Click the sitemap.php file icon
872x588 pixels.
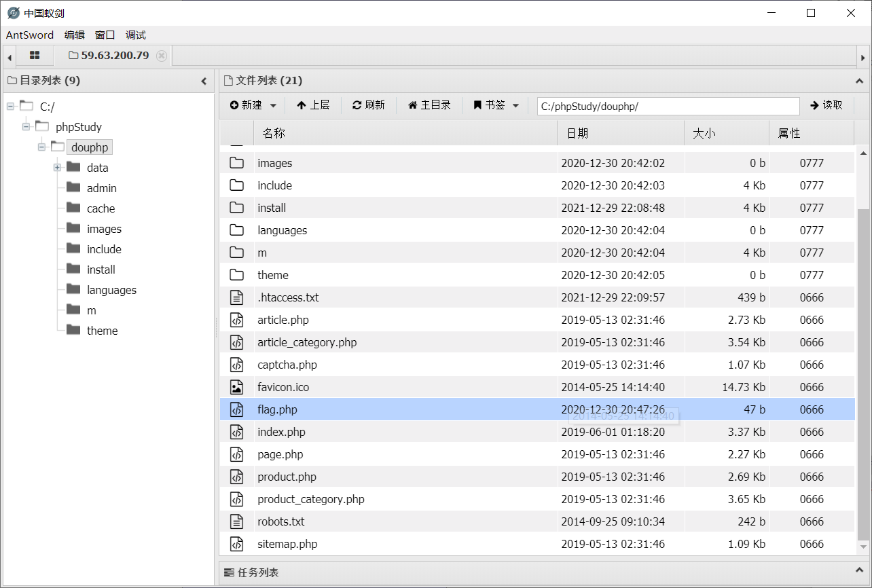pyautogui.click(x=236, y=544)
